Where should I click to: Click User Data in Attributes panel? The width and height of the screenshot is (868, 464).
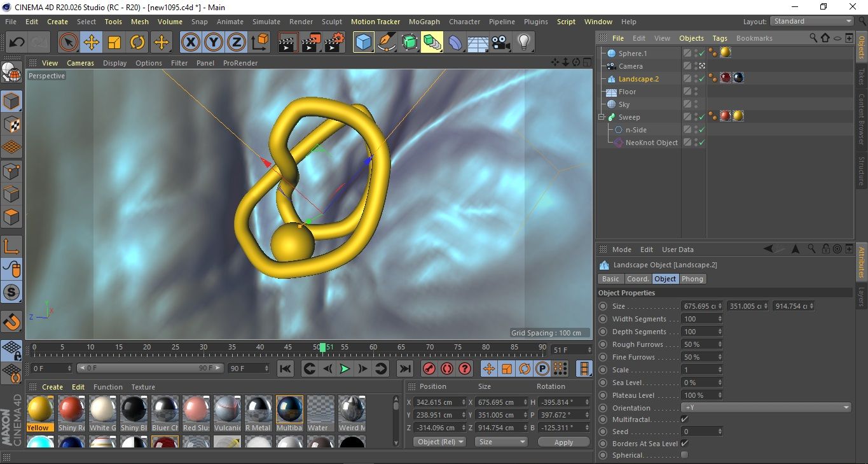(678, 250)
